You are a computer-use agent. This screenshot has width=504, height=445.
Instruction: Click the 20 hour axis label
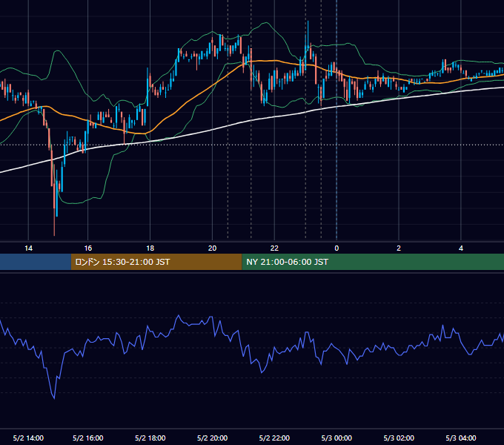pos(212,248)
